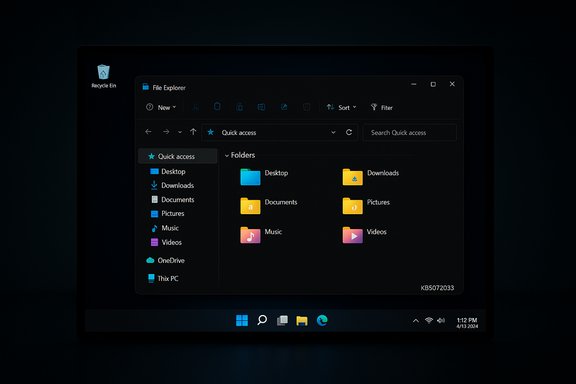Open the Sort dropdown
This screenshot has height=384, width=576.
pyautogui.click(x=341, y=107)
